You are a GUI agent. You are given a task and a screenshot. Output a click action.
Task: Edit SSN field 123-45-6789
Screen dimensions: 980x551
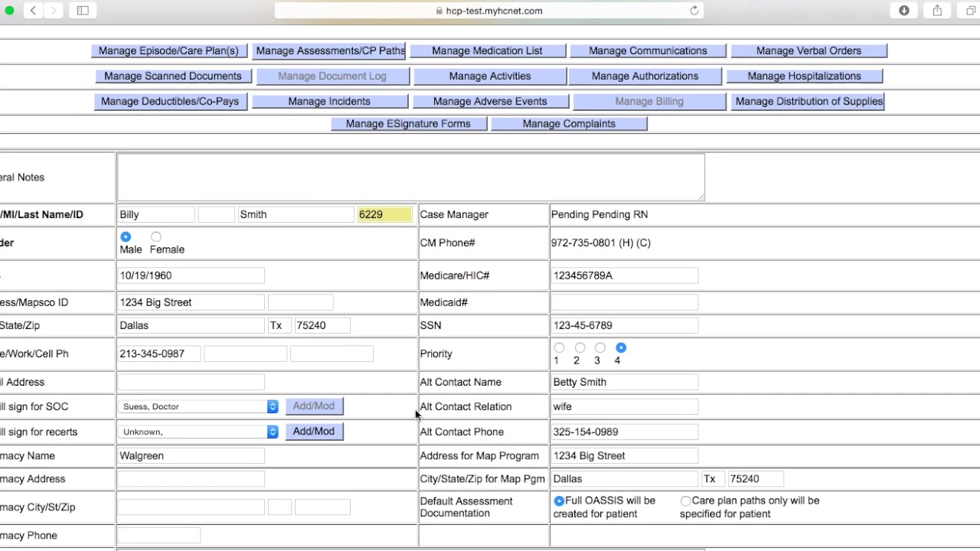[624, 325]
